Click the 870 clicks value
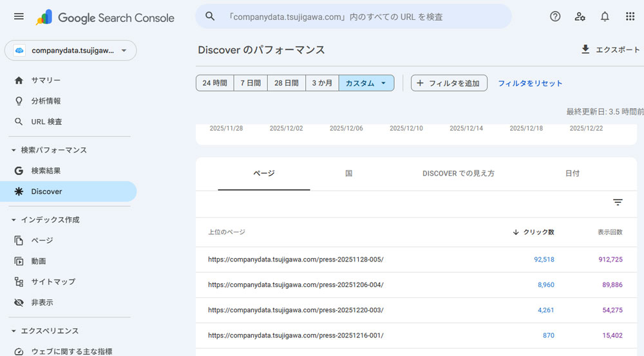This screenshot has height=356, width=644. [548, 335]
